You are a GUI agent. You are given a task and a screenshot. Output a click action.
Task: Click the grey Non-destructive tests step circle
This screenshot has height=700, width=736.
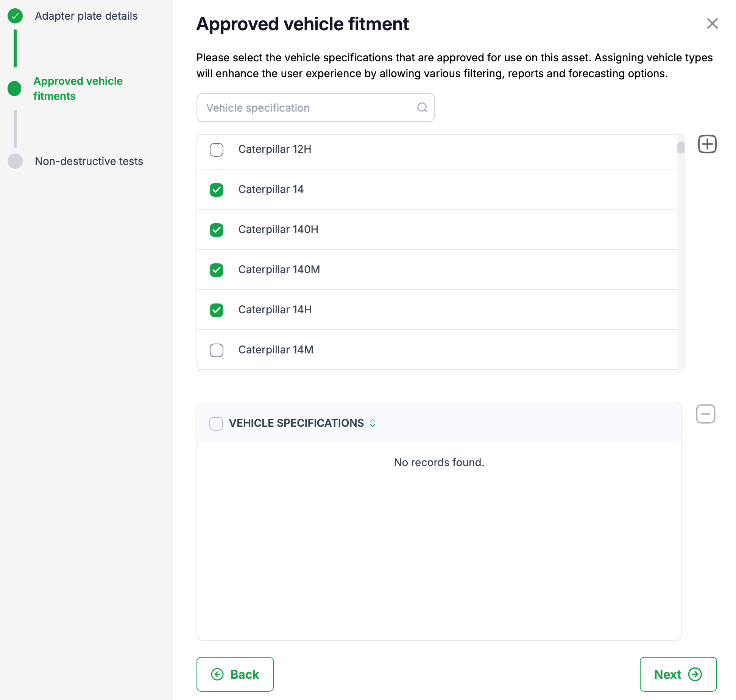[15, 161]
